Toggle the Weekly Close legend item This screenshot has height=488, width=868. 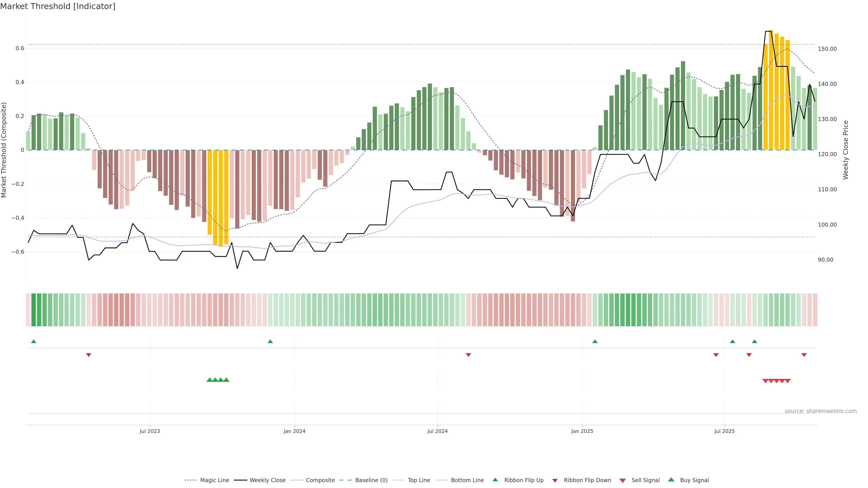click(x=267, y=480)
